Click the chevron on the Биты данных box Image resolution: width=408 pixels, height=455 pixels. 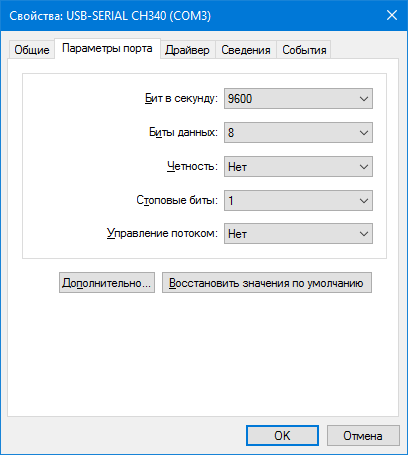click(x=364, y=133)
